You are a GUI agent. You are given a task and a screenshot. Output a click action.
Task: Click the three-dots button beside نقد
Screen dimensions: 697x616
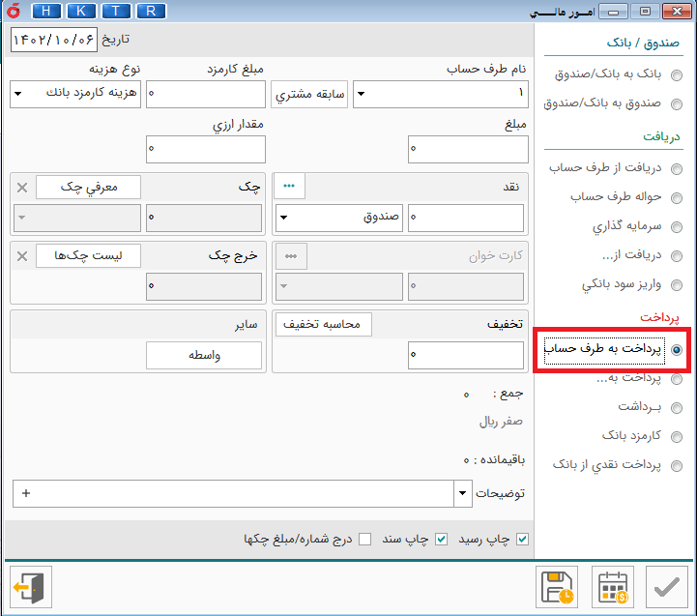pos(289,187)
